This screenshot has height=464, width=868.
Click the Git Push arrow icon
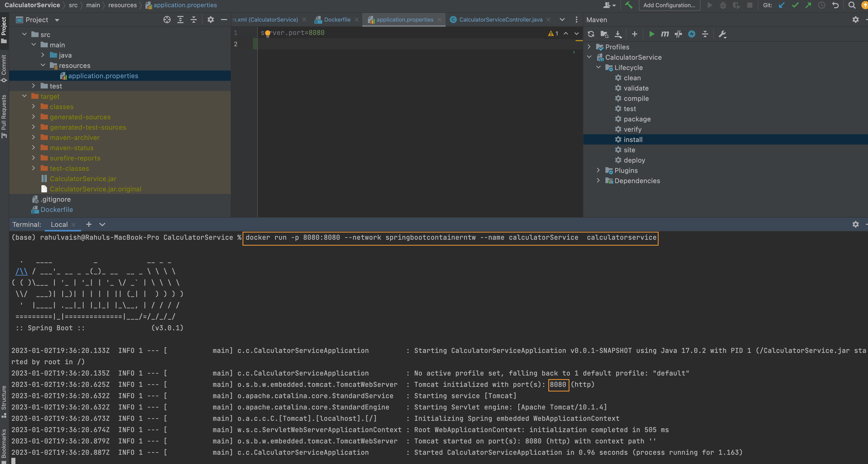(x=808, y=5)
